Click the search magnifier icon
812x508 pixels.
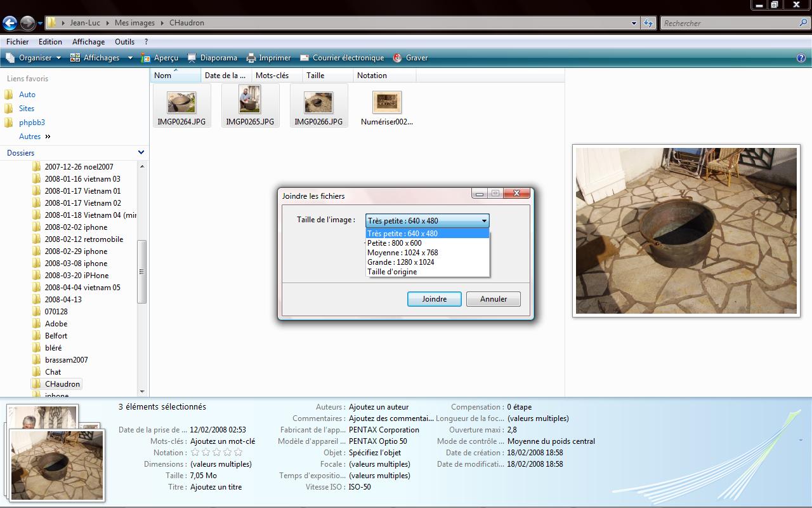point(804,23)
